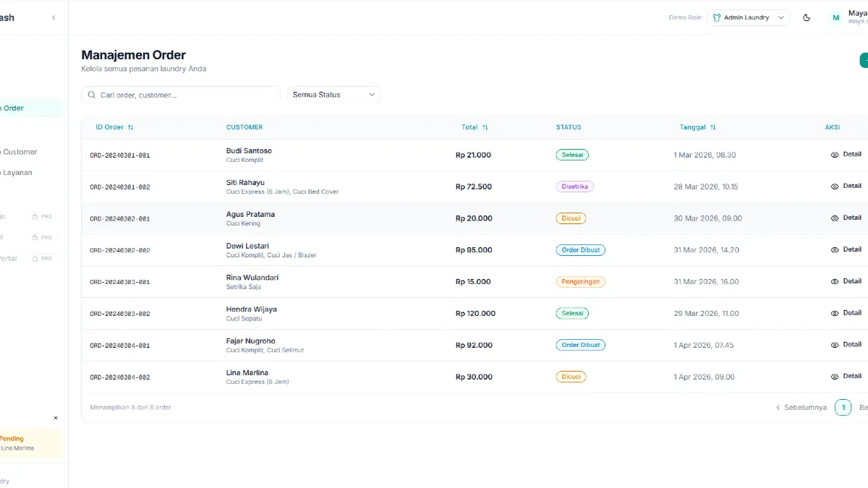868x488 pixels.
Task: Toggle dark mode moon icon
Action: (x=807, y=18)
